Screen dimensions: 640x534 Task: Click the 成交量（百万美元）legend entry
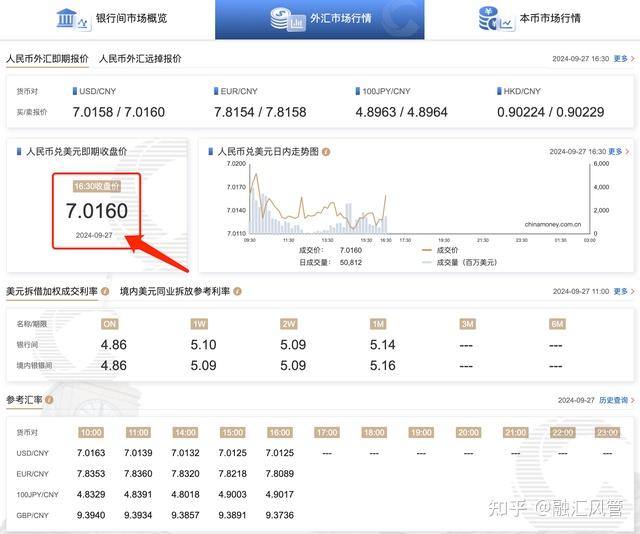pos(460,263)
